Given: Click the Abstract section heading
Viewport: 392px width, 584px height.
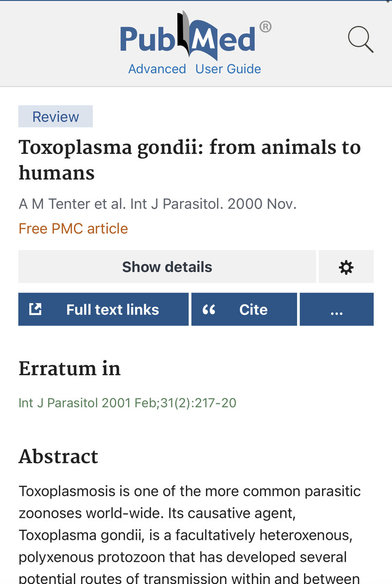Looking at the screenshot, I should (58, 456).
